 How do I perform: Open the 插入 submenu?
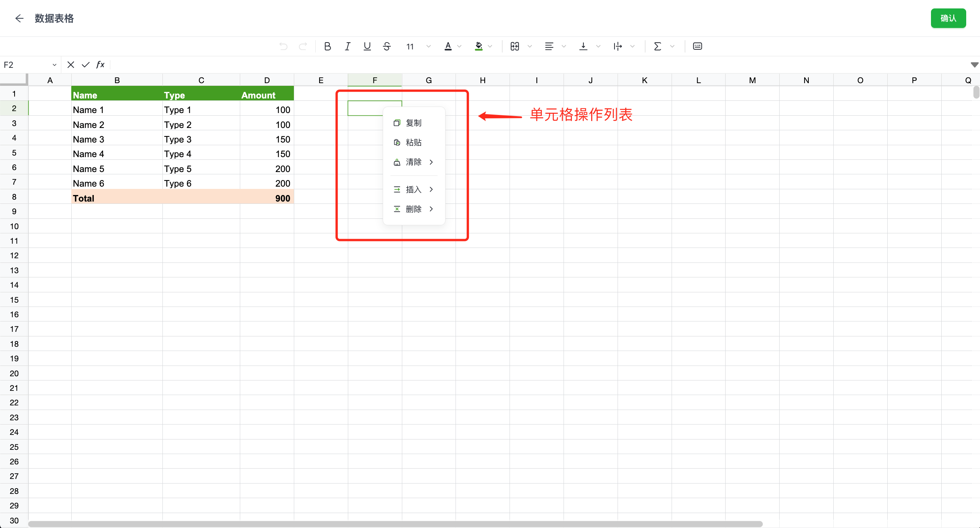(x=413, y=189)
